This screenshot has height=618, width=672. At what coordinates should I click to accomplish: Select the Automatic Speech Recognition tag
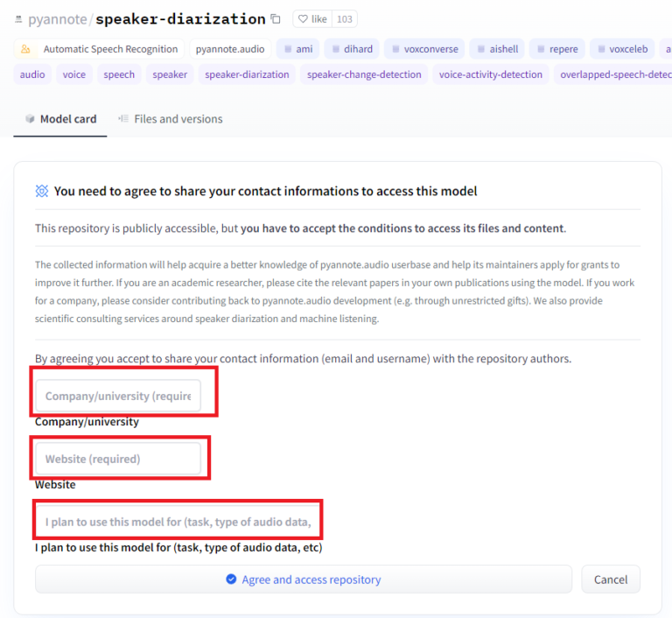101,49
